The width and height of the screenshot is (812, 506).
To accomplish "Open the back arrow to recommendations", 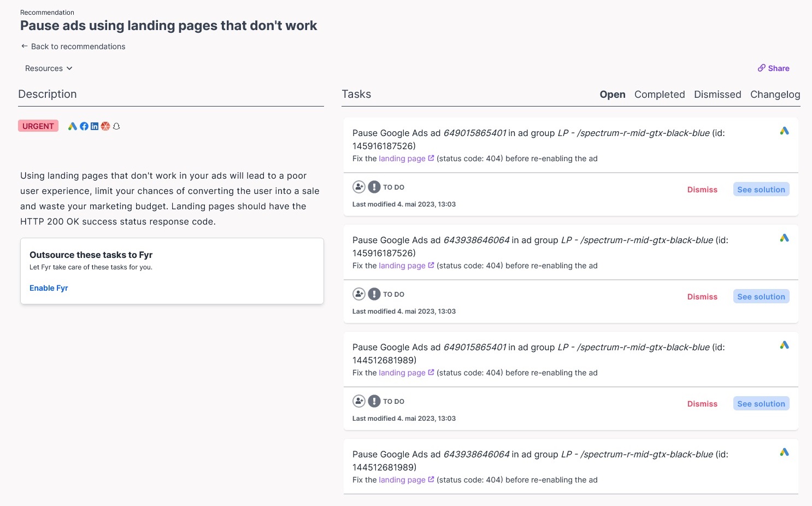I will pos(25,46).
